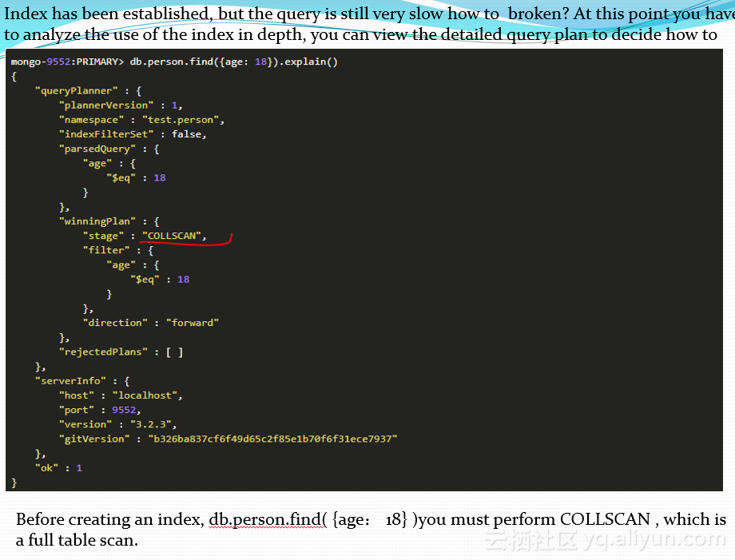Click the "direction" : "forward" line
Viewport: 735px width, 560px height.
coord(151,323)
